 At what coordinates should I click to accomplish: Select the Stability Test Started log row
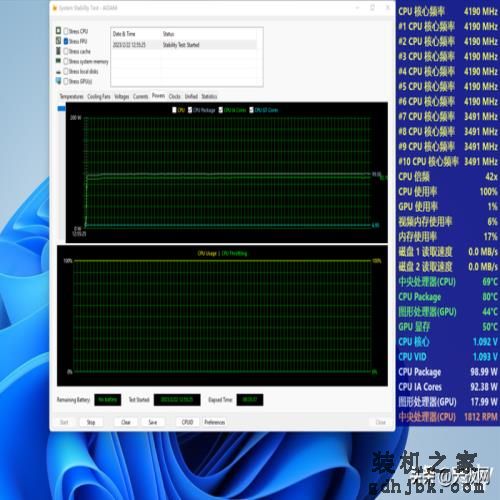click(184, 45)
